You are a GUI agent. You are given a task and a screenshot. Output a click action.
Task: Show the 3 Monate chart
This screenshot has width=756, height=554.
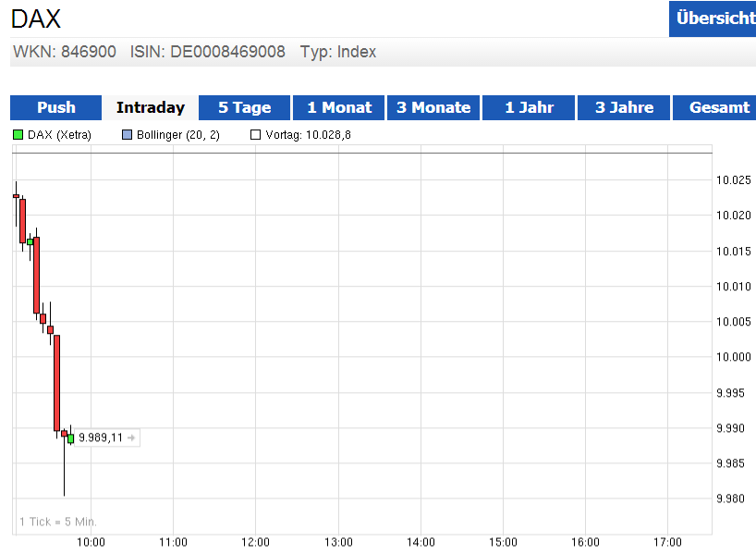tap(433, 107)
